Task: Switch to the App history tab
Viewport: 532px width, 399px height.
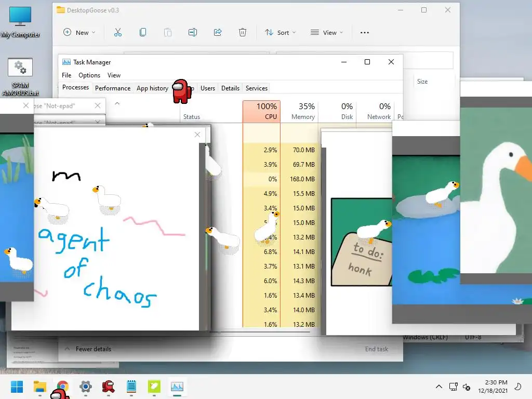Action: click(x=152, y=88)
